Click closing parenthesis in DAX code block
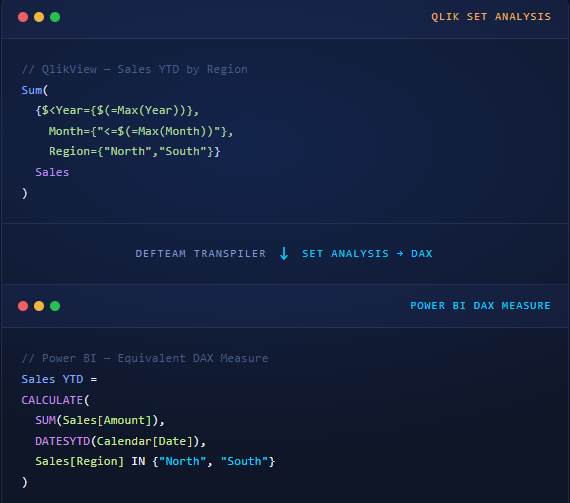This screenshot has height=503, width=570. pyautogui.click(x=24, y=482)
